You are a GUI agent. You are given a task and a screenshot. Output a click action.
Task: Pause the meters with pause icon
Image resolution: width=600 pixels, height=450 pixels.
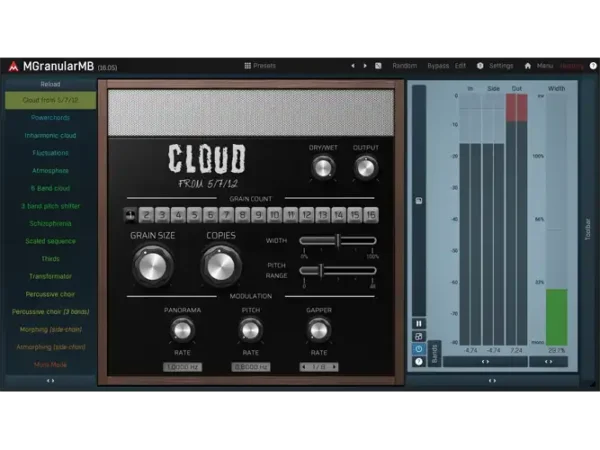(419, 324)
